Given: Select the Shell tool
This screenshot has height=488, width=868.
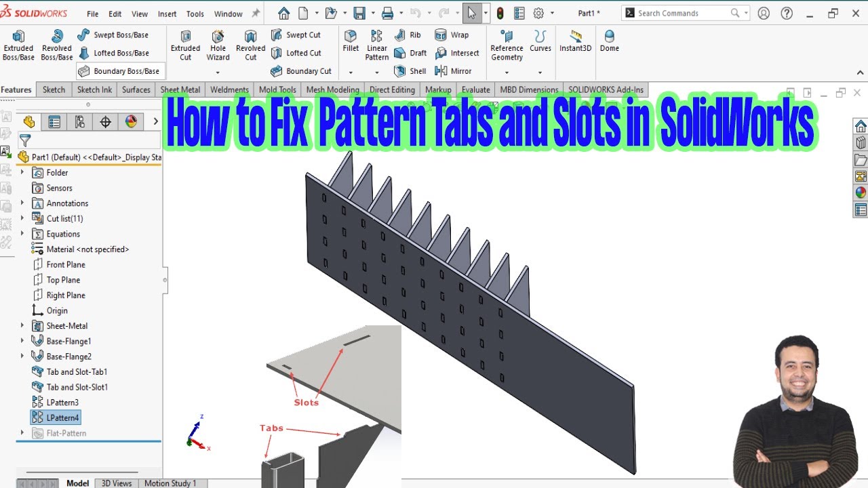Looking at the screenshot, I should pos(410,71).
